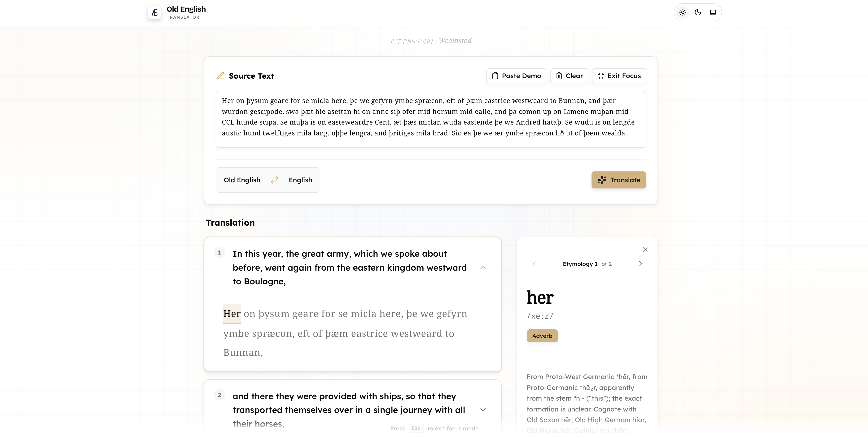Viewport: 868px width, 438px height.
Task: Expand translation segment 2 with chevron
Action: pyautogui.click(x=483, y=410)
